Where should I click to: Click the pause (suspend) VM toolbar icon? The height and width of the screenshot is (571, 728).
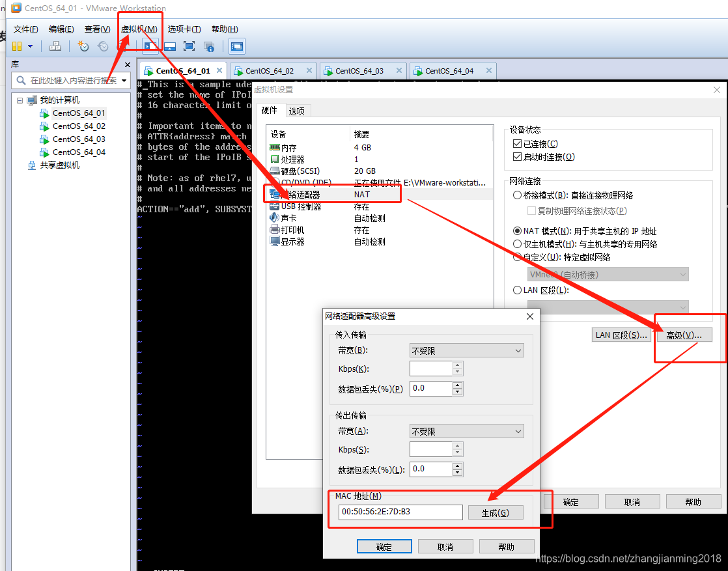coord(17,46)
